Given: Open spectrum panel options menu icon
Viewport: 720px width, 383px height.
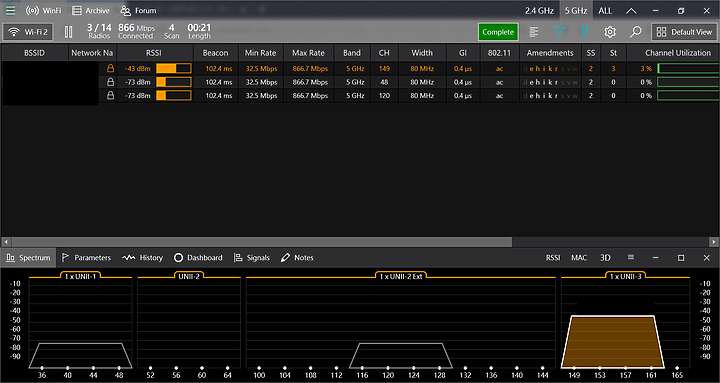Looking at the screenshot, I should [631, 258].
